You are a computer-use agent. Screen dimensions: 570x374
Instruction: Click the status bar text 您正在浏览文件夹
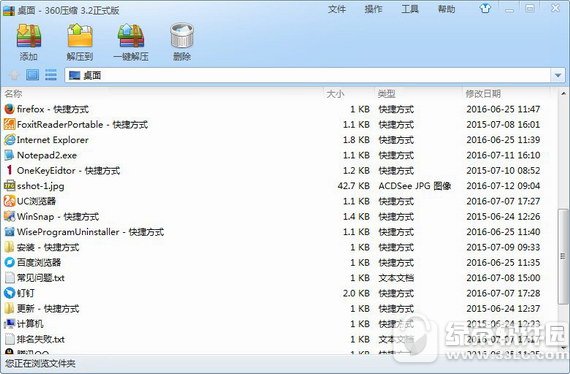[x=40, y=363]
